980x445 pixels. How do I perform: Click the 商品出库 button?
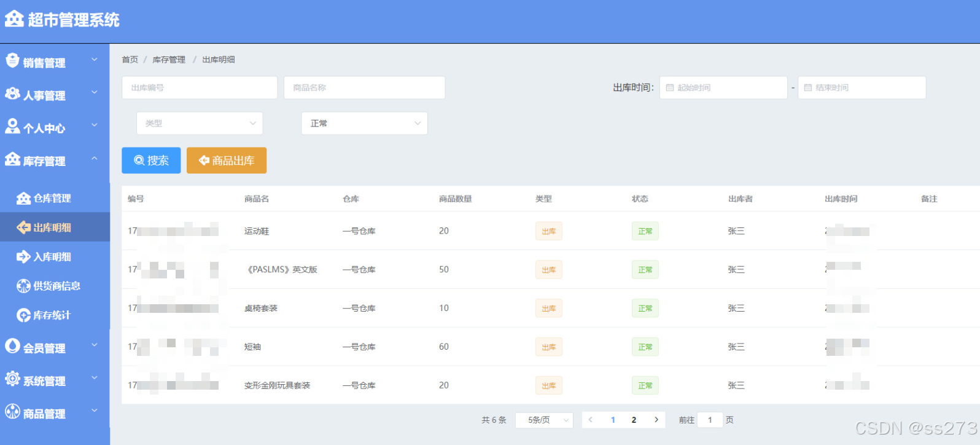(x=227, y=160)
